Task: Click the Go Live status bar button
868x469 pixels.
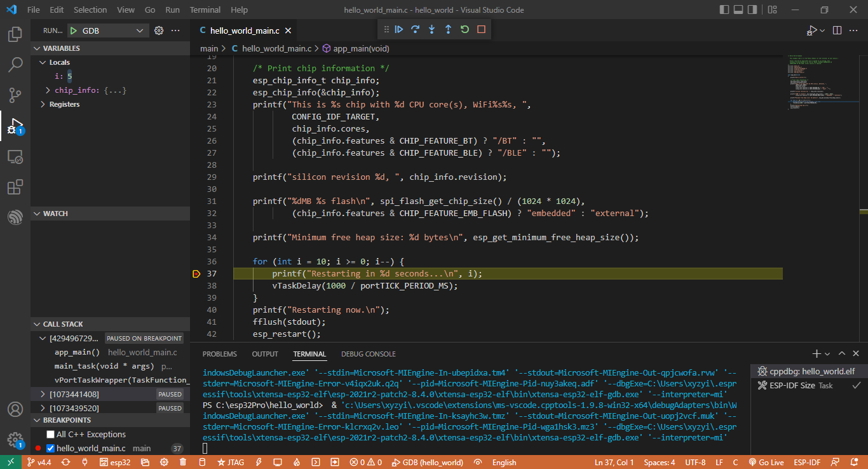Action: click(766, 463)
